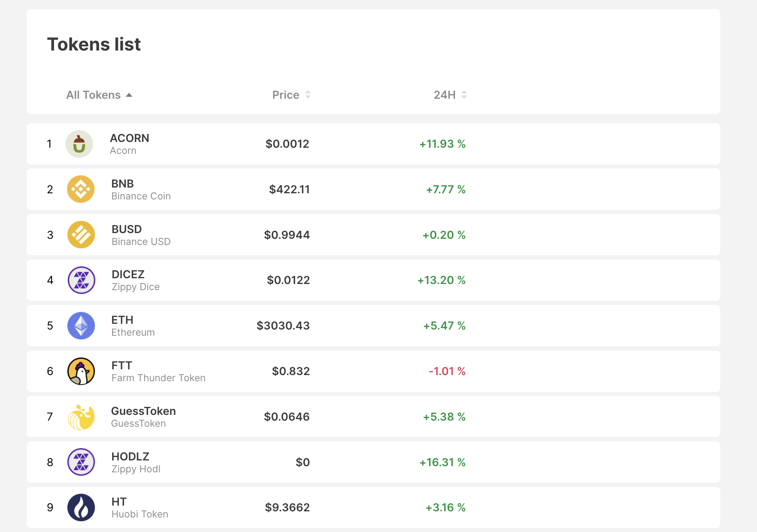Click the FTT chicken token icon

point(81,371)
